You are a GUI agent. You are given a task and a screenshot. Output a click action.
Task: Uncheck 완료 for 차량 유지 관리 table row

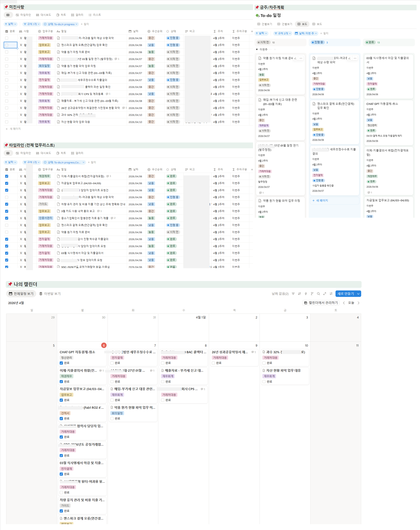pos(7,204)
